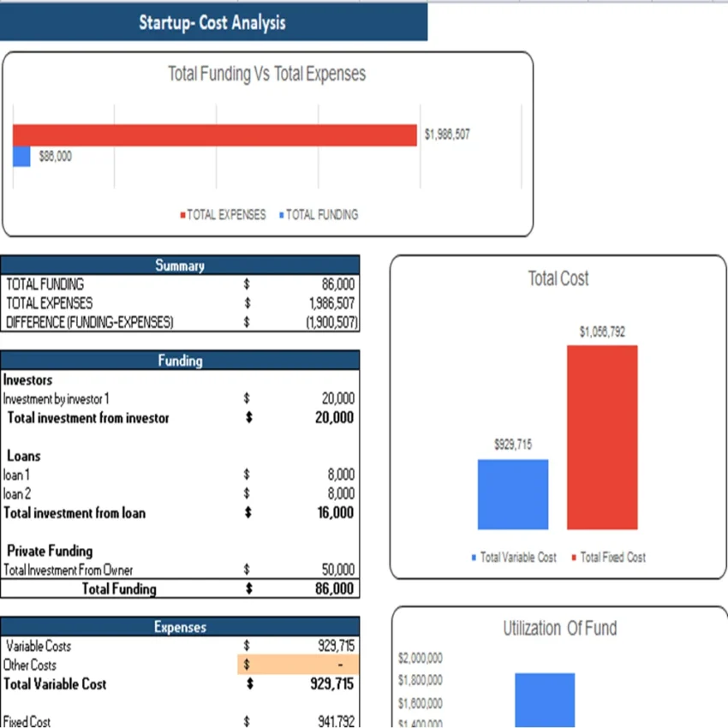Select the Total Variable Cost legend marker
728x728 pixels.
point(474,558)
